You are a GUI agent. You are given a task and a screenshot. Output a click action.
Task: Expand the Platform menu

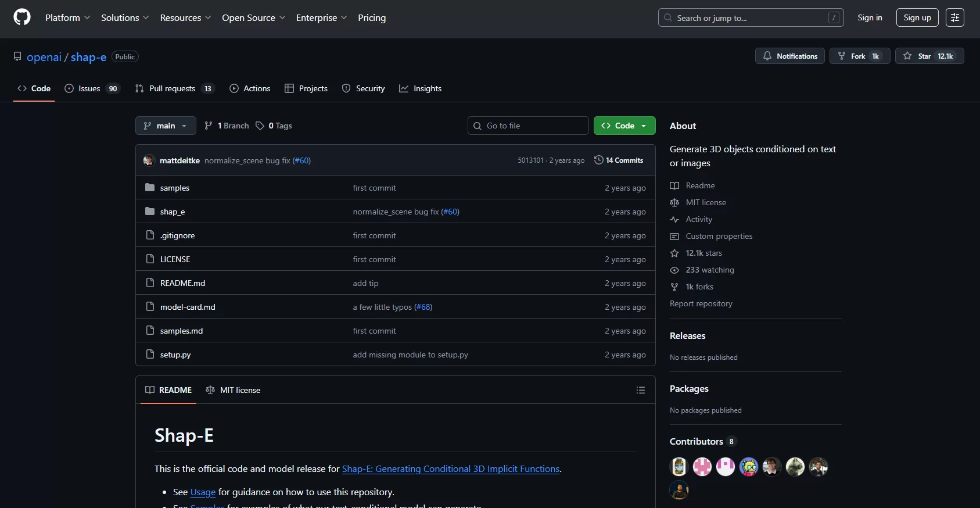tap(67, 18)
